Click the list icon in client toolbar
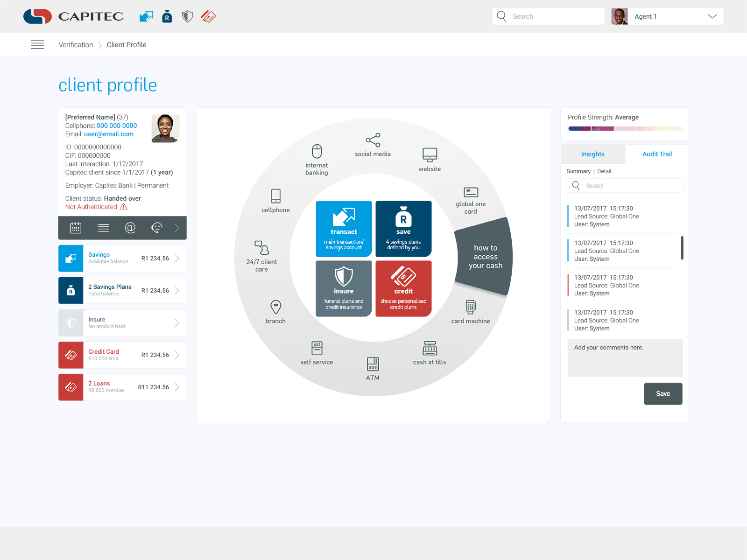747x560 pixels. pos(103,228)
